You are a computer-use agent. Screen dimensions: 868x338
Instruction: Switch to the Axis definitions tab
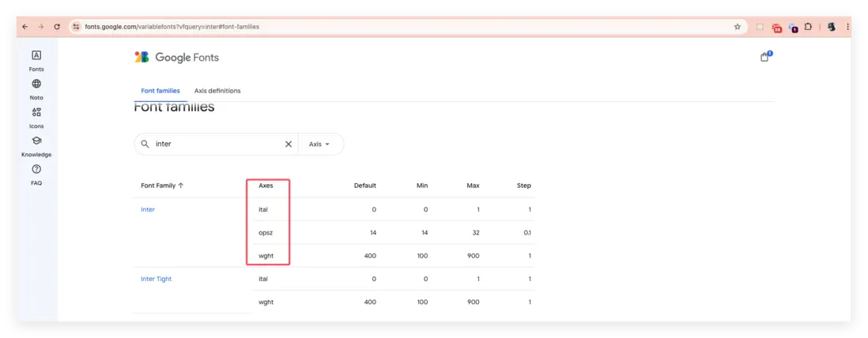(x=217, y=91)
